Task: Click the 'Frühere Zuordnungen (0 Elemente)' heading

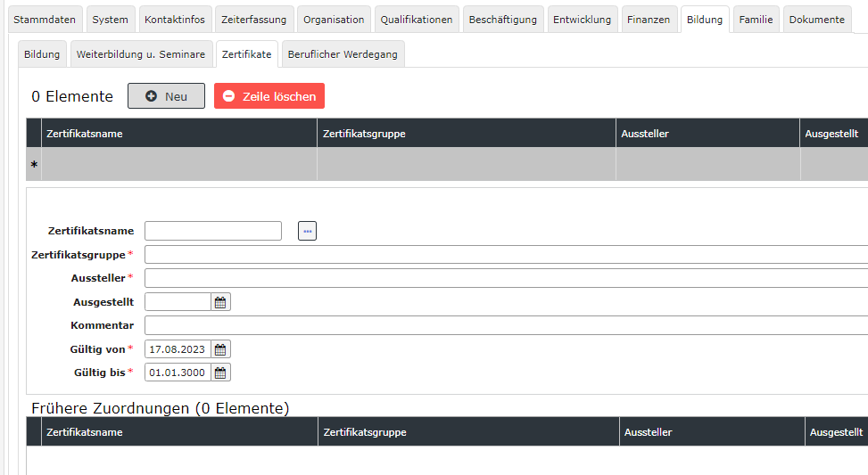Action: point(161,408)
